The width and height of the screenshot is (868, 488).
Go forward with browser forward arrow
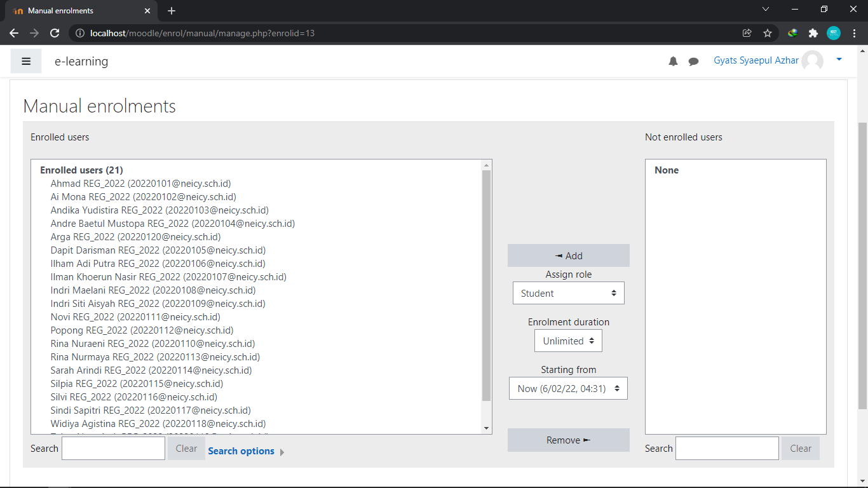[x=34, y=33]
